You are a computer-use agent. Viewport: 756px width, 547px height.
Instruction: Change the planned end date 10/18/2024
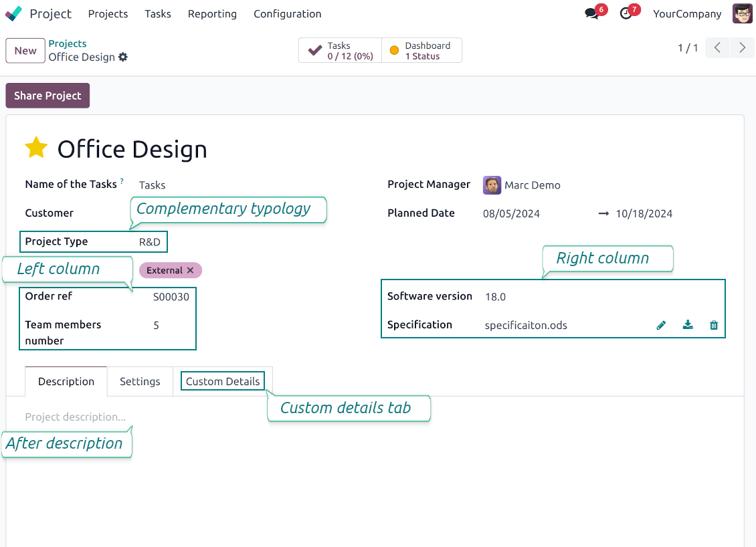click(x=644, y=214)
